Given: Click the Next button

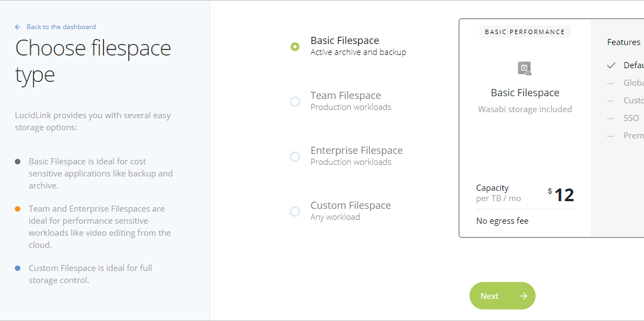Looking at the screenshot, I should pyautogui.click(x=503, y=296).
